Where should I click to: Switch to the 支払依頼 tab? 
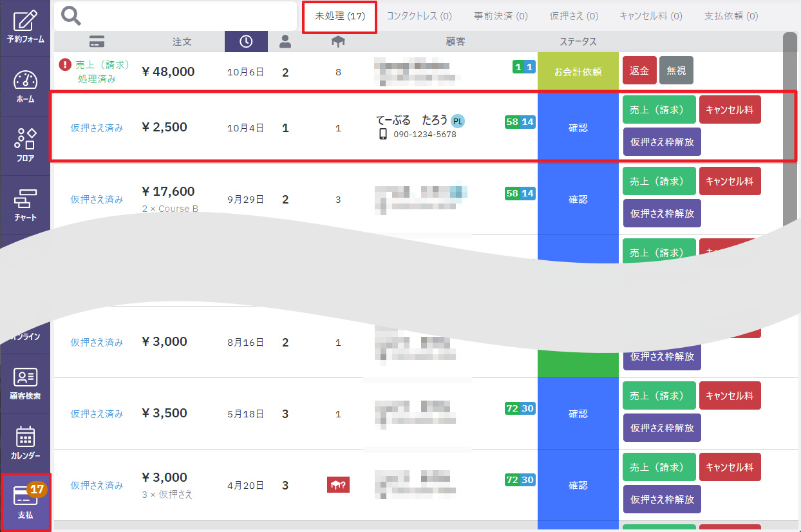point(731,16)
